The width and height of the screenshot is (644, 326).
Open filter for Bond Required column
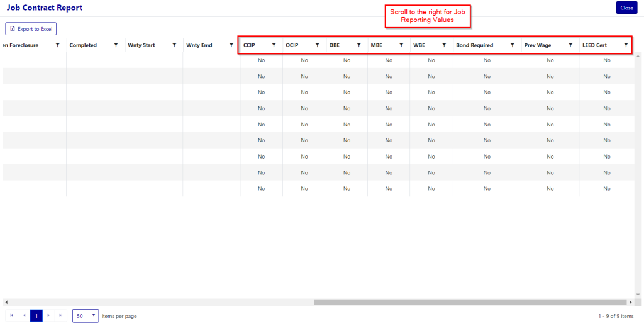512,45
